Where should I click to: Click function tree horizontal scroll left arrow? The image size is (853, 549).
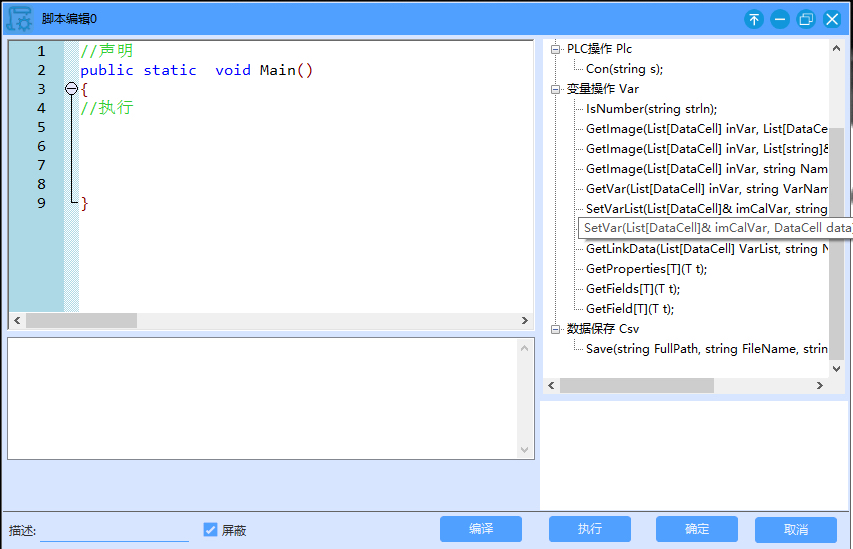tap(552, 386)
